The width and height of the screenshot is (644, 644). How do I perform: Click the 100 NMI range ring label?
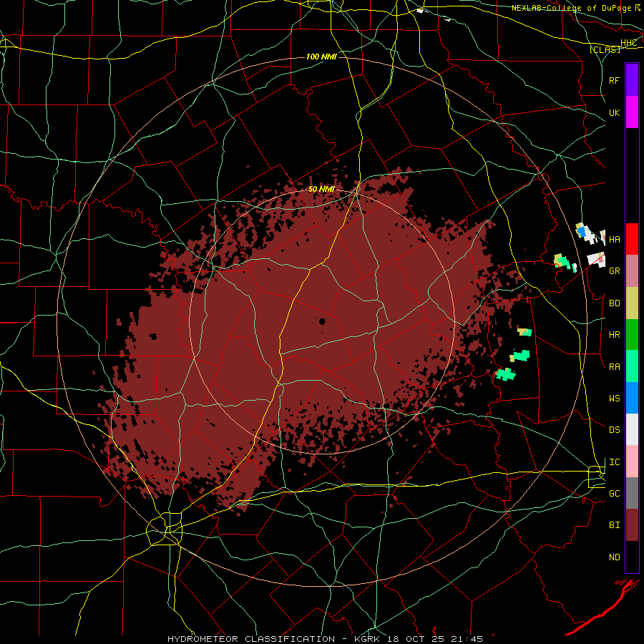(321, 57)
